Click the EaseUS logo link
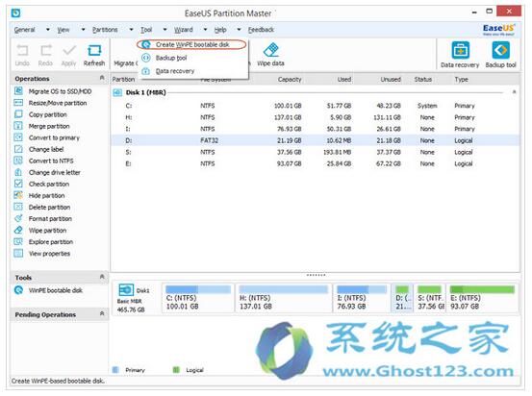Viewport: 532px width, 396px height. click(x=498, y=30)
